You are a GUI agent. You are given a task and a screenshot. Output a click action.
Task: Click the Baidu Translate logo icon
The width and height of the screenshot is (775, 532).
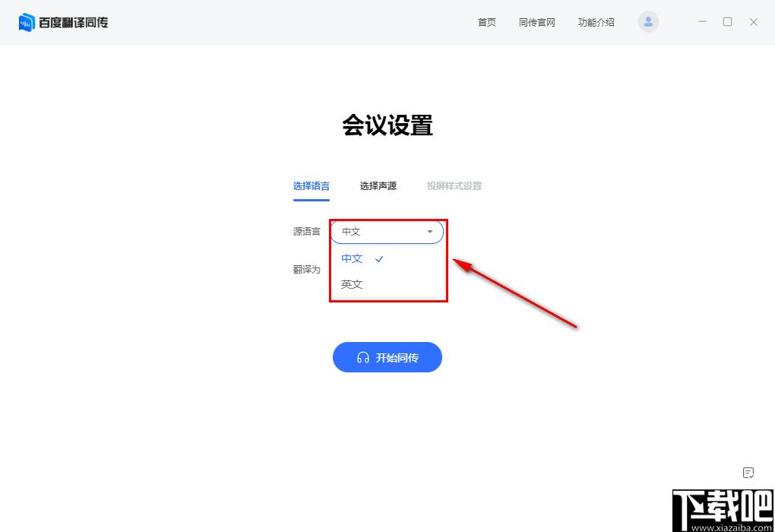[27, 22]
